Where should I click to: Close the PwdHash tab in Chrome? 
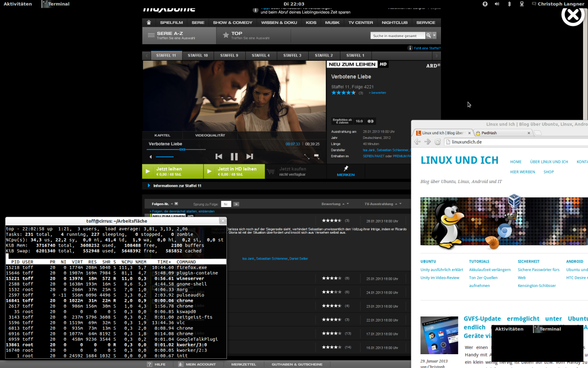(529, 133)
